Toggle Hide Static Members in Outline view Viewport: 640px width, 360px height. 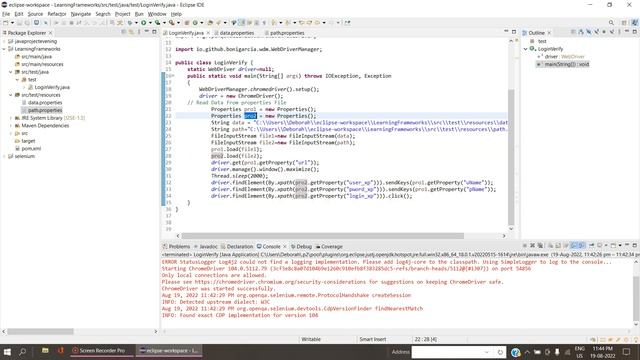point(596,32)
